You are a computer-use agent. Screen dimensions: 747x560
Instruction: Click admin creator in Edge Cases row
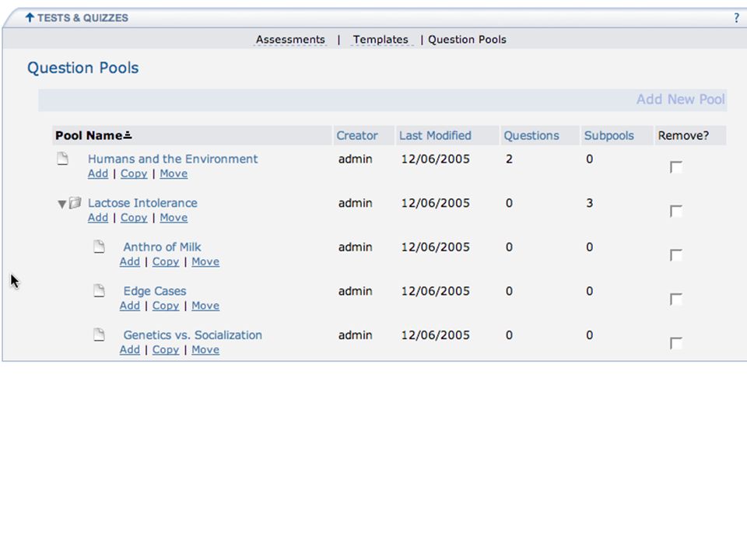click(x=356, y=291)
